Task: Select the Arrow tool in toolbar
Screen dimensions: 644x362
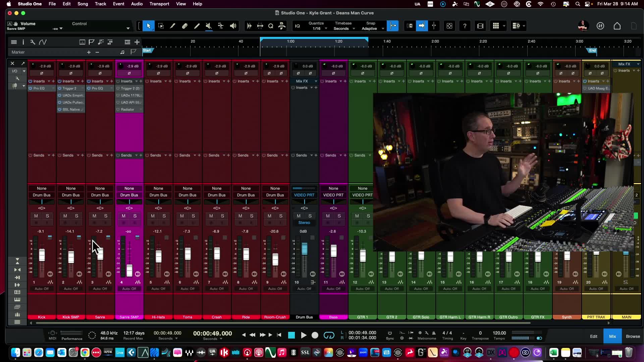Action: 149,26
